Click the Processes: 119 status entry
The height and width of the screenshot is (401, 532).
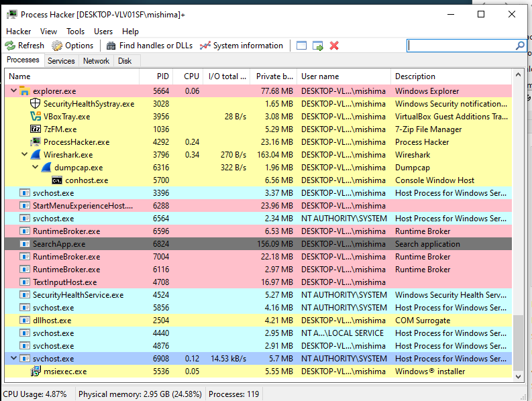click(x=233, y=394)
